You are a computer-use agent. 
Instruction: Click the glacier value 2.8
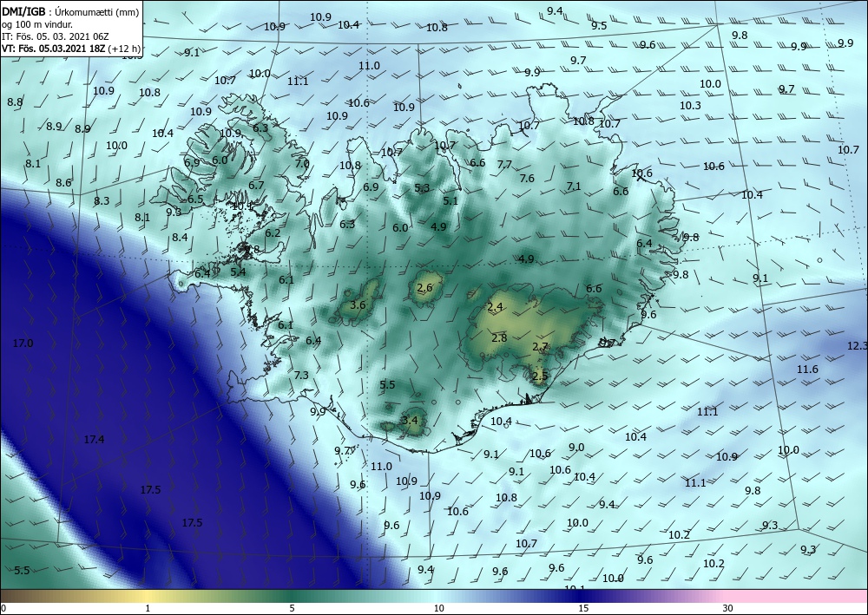[x=499, y=338]
